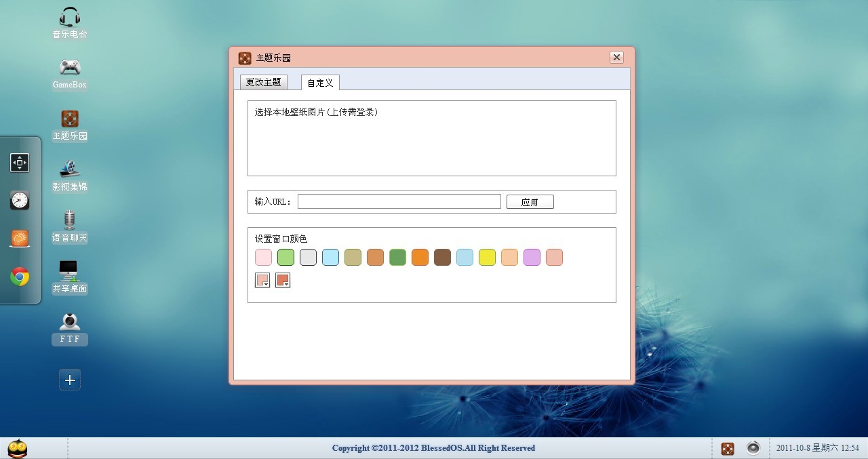This screenshot has width=868, height=459.
Task: Select the 自定义 tab
Action: click(319, 83)
